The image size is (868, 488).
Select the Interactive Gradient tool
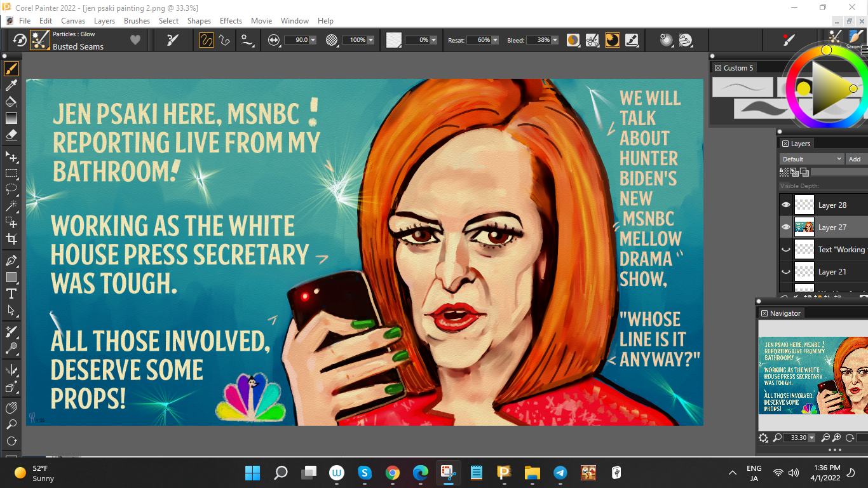[11, 118]
